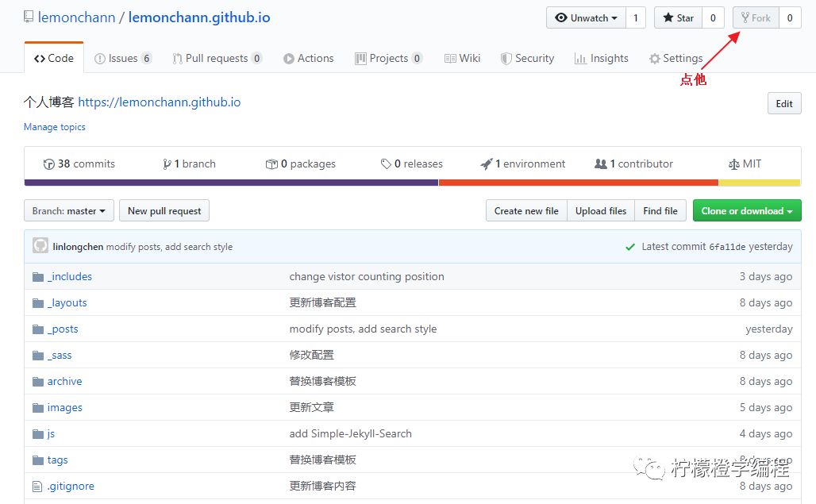Click the branch icon beside 1 branch
Screen dimensions: 816x504
(x=167, y=164)
